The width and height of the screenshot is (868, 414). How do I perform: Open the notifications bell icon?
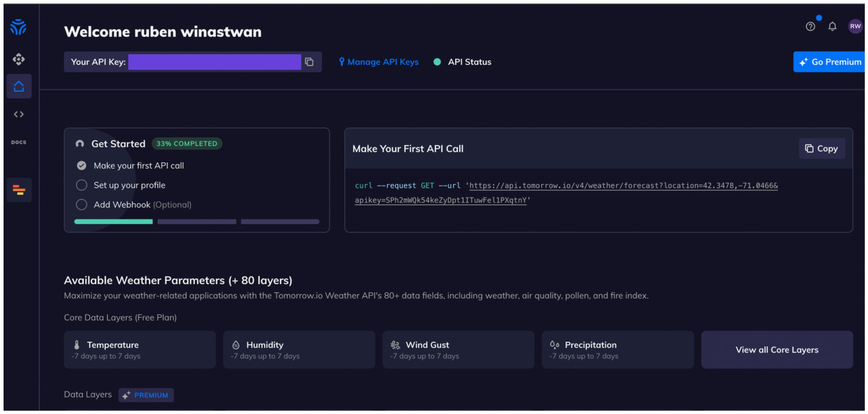point(832,27)
